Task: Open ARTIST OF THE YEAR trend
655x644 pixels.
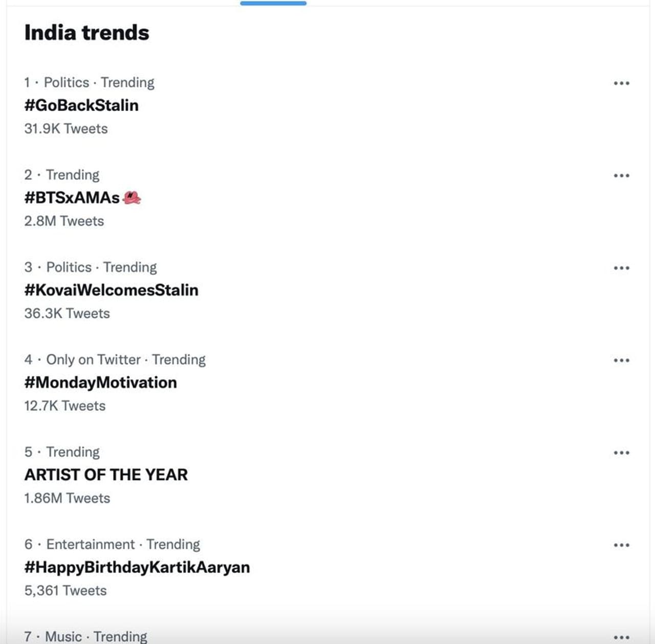Action: 106,475
